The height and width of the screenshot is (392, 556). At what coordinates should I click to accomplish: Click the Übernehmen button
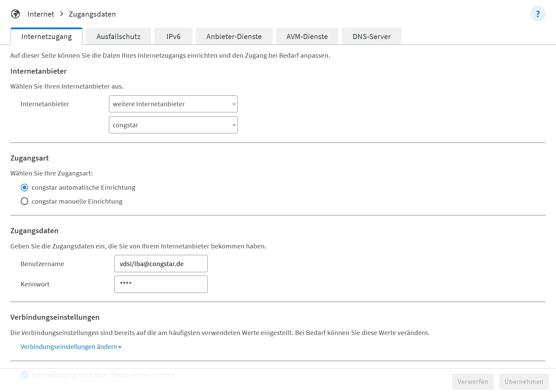pyautogui.click(x=523, y=381)
